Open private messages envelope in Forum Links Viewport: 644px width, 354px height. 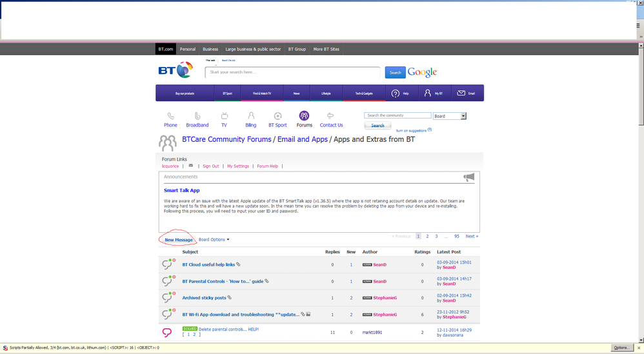(x=190, y=166)
